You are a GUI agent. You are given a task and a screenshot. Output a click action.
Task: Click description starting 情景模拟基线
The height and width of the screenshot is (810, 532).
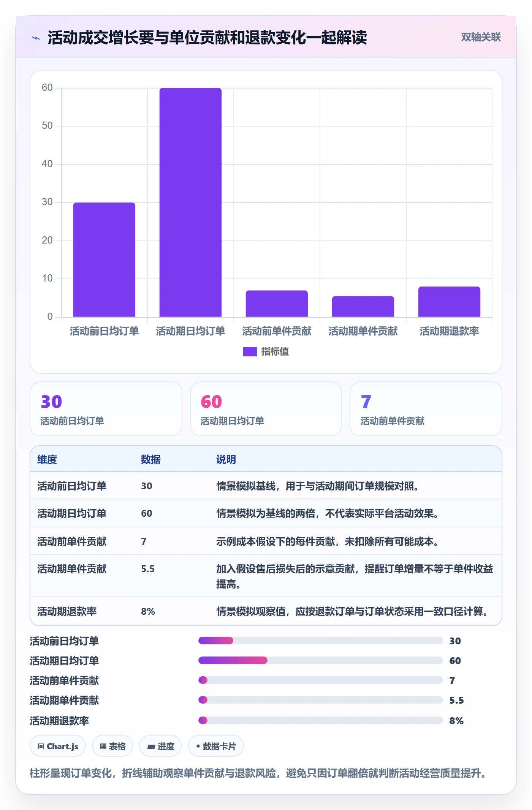coord(318,486)
